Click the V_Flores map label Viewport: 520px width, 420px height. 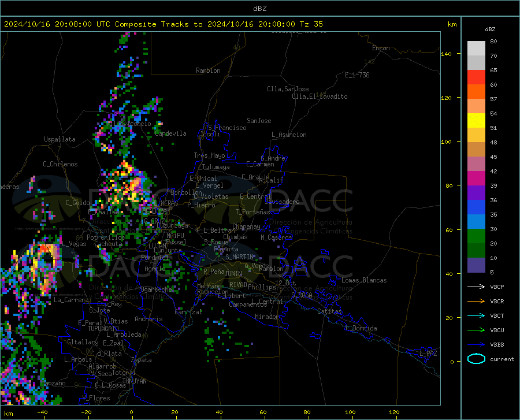point(96,398)
